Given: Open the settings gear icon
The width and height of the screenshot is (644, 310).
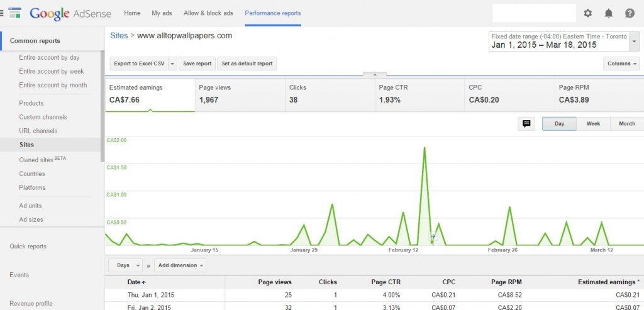Looking at the screenshot, I should (x=588, y=13).
